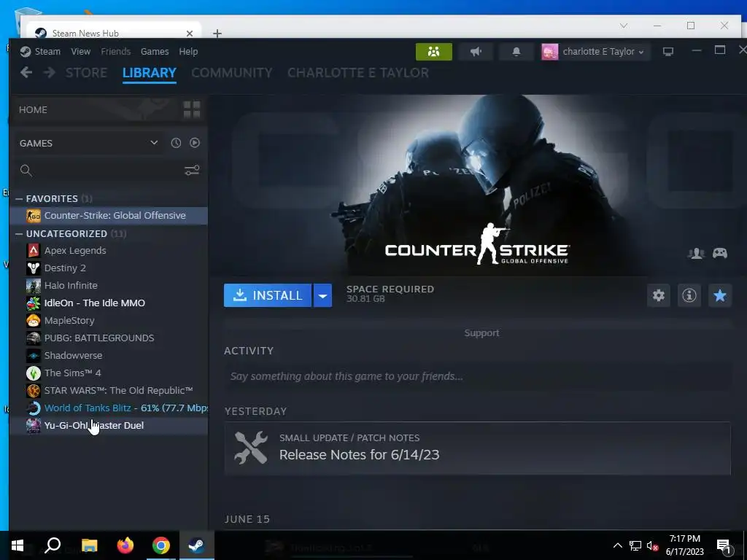Viewport: 747px width, 560px height.
Task: Select MapleStory in library
Action: click(x=109, y=321)
